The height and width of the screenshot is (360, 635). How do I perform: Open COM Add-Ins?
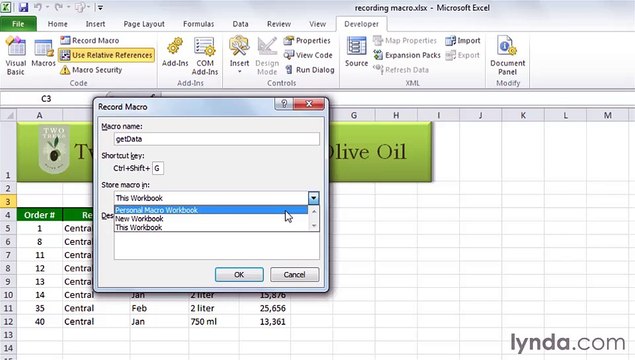click(x=205, y=55)
